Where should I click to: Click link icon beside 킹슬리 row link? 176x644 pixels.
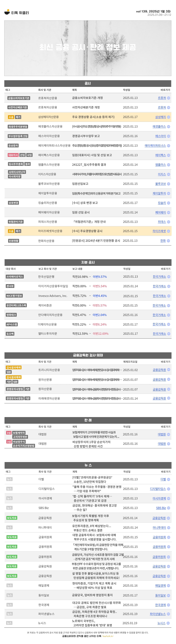168,203
